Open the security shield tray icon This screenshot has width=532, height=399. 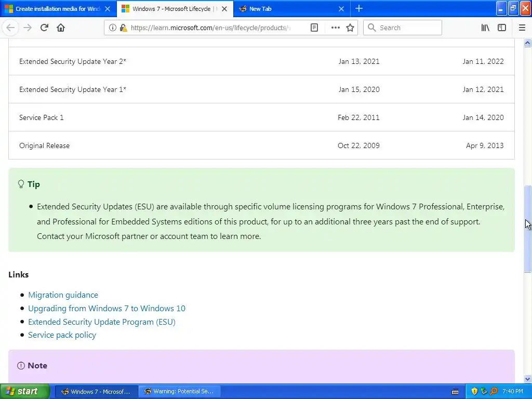tap(474, 392)
